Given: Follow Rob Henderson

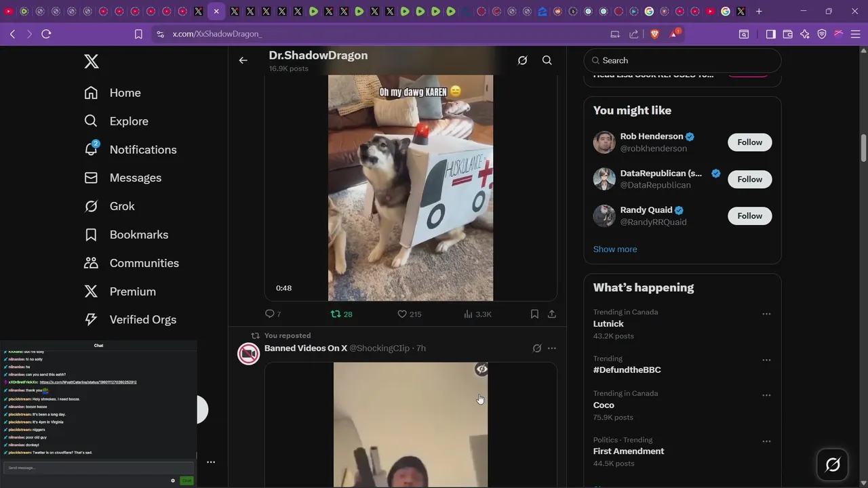Looking at the screenshot, I should pos(749,142).
